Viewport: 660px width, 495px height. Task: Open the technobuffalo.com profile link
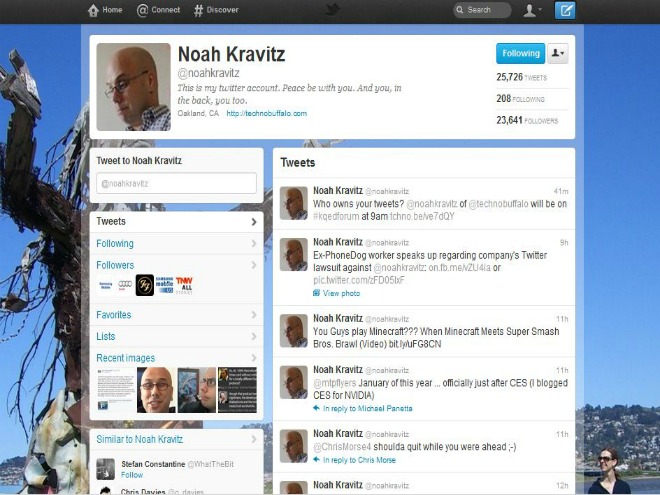coord(266,113)
